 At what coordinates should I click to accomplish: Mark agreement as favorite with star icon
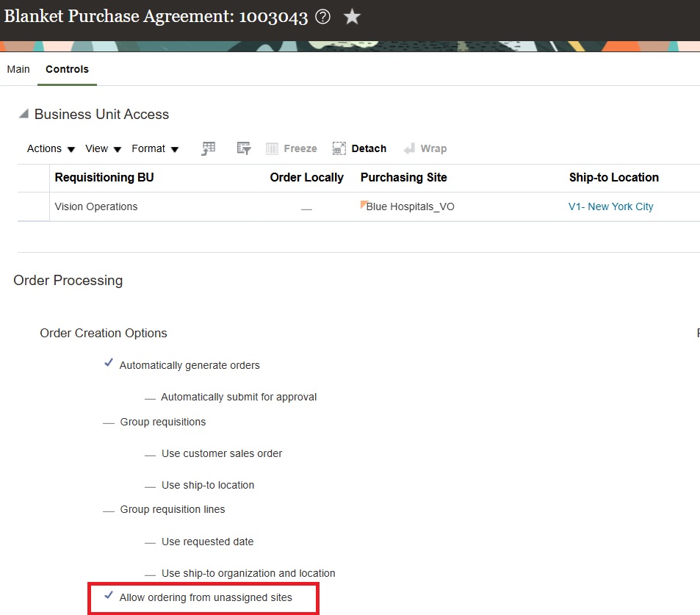pos(351,15)
